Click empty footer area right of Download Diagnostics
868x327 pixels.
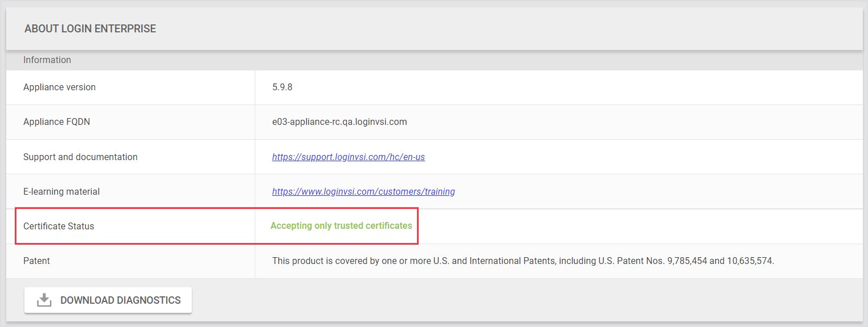click(x=511, y=300)
